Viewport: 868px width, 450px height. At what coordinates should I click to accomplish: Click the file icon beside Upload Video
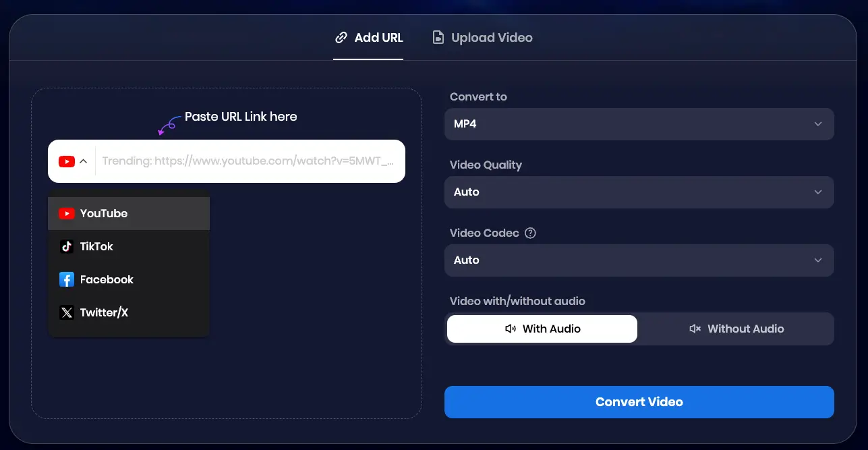click(438, 38)
